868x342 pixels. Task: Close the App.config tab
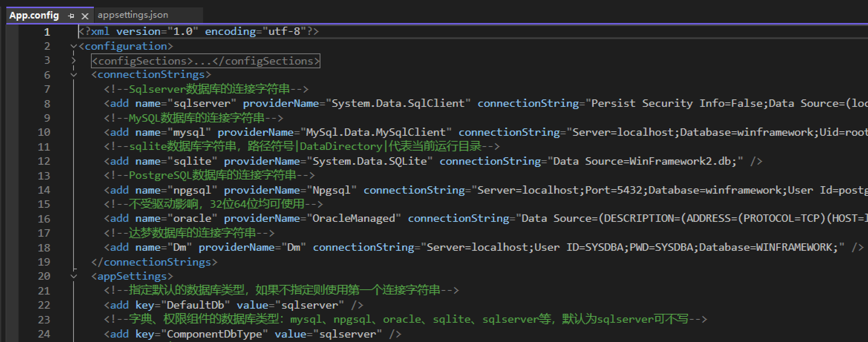pyautogui.click(x=85, y=16)
